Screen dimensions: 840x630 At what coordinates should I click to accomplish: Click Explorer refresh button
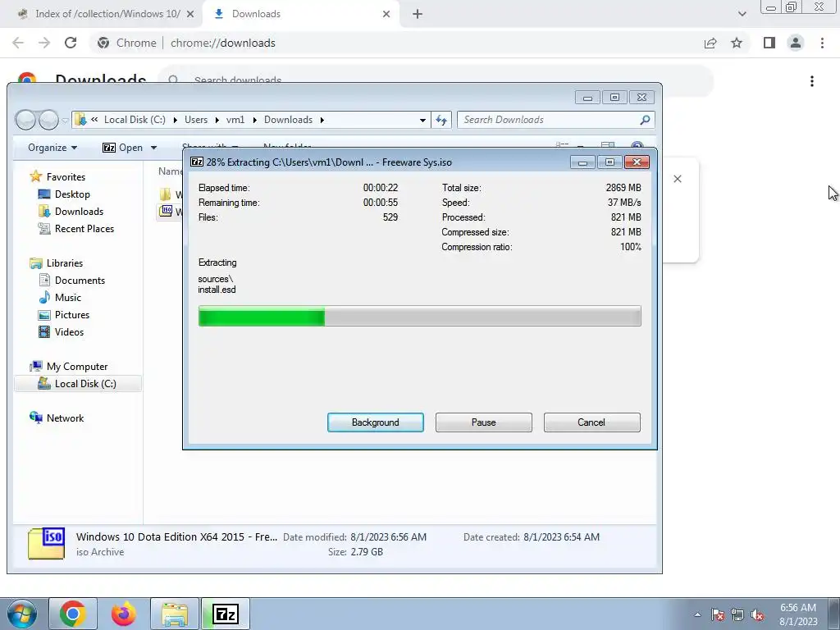click(441, 120)
